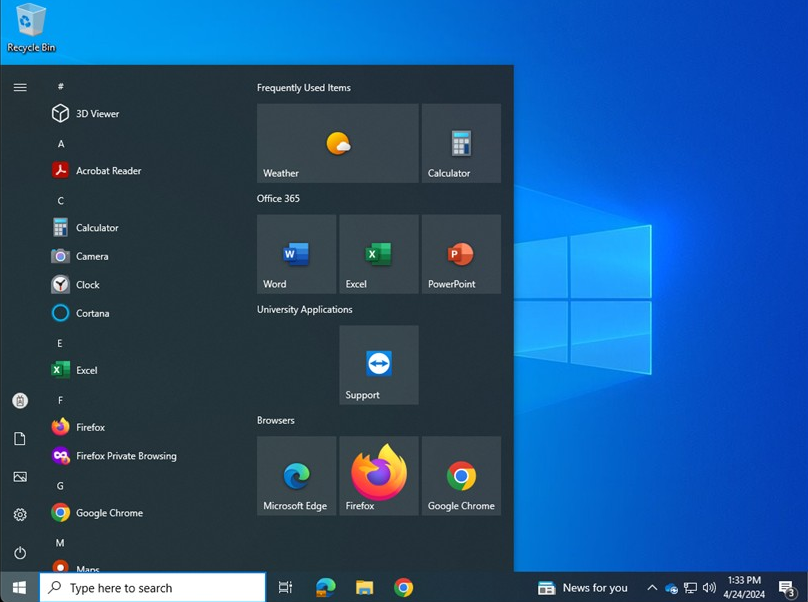This screenshot has width=808, height=602.
Task: Open the Power options button
Action: [20, 553]
